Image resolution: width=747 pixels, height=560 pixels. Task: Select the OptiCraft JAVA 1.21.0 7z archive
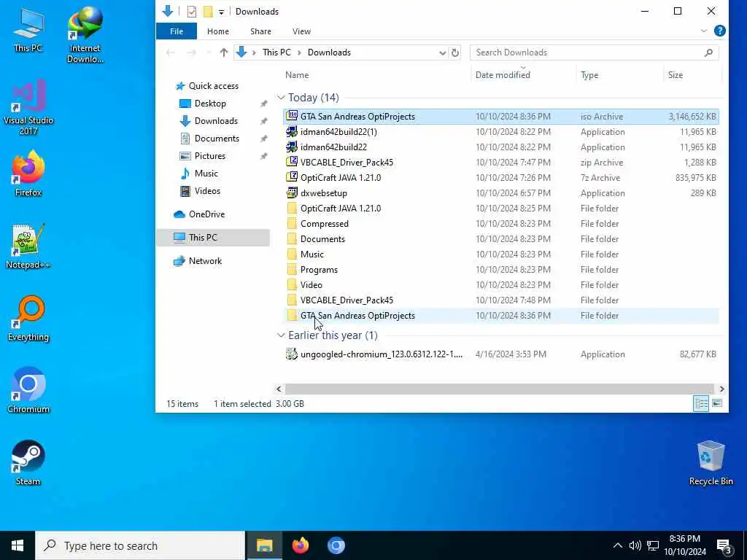coord(500,178)
